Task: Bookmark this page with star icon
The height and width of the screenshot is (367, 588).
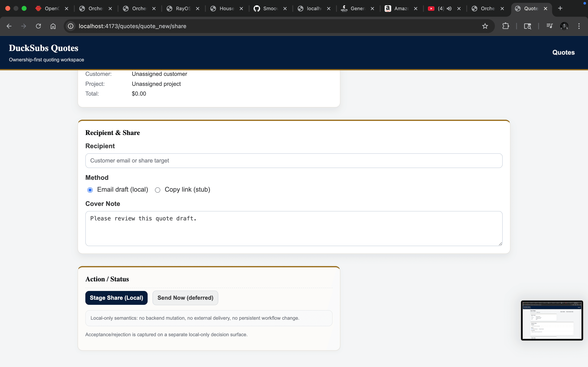Action: click(485, 26)
